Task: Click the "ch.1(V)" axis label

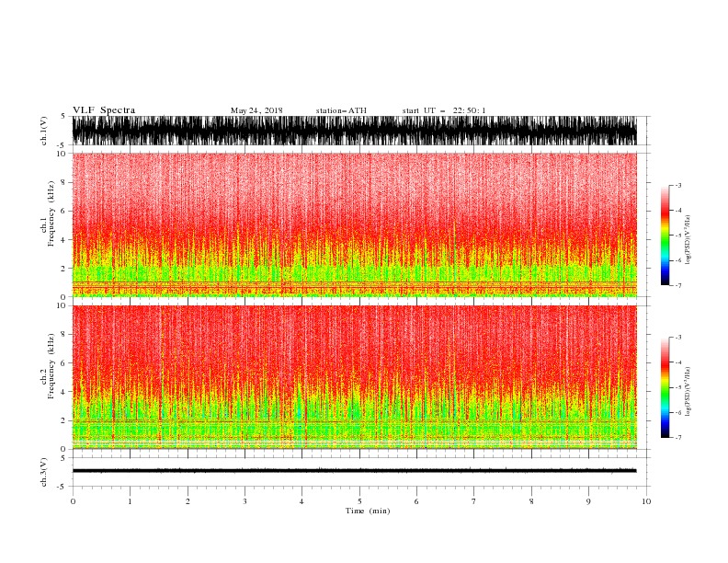Action: [44, 131]
